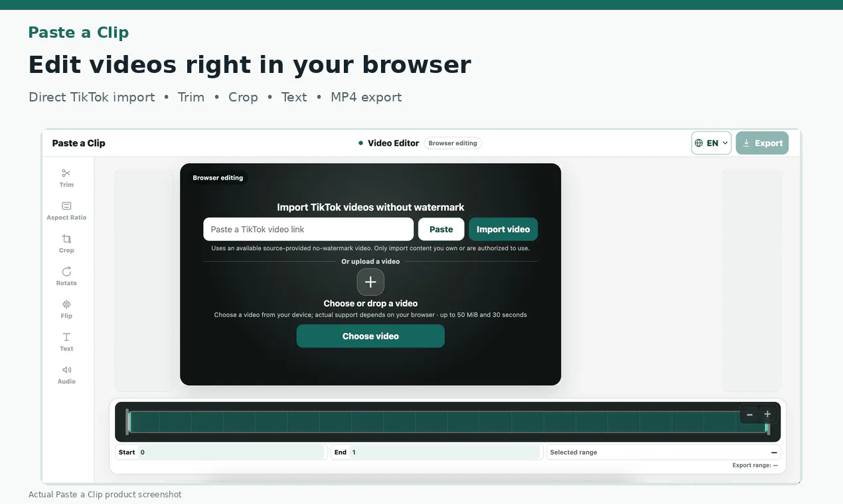Image resolution: width=843 pixels, height=504 pixels.
Task: Click the 'Edit videos right in your browser' headline
Action: [x=250, y=65]
